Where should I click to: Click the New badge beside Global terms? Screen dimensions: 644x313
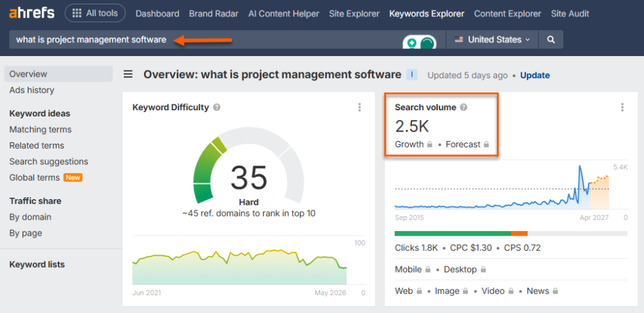tap(73, 178)
